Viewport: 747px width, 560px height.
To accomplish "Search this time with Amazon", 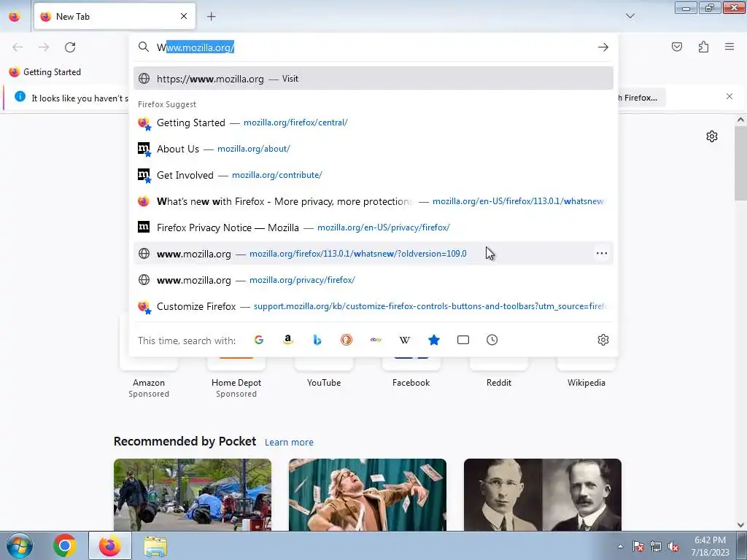I will (x=287, y=340).
